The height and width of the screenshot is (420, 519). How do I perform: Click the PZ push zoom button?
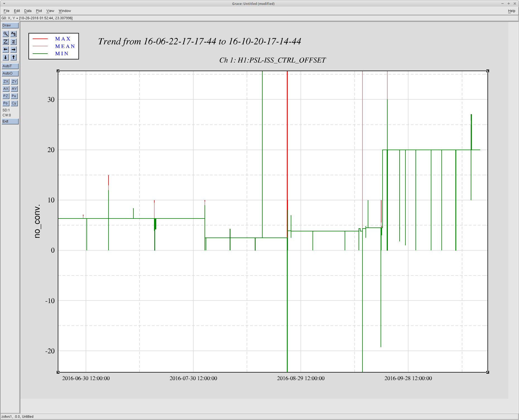click(6, 96)
